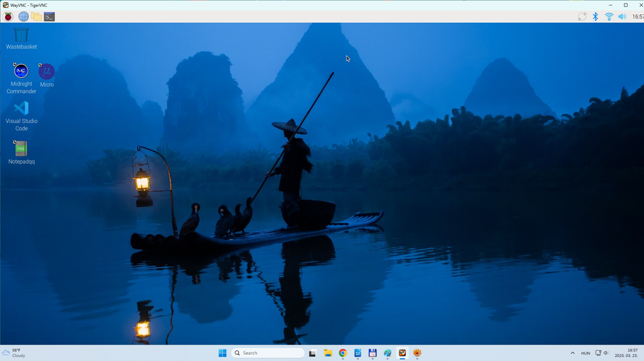Open the Bluetooth menu in Pi panel
644x361 pixels.
pos(595,16)
